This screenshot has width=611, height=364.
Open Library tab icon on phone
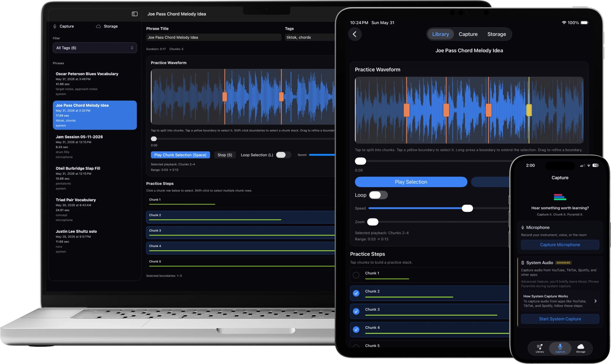pyautogui.click(x=540, y=348)
